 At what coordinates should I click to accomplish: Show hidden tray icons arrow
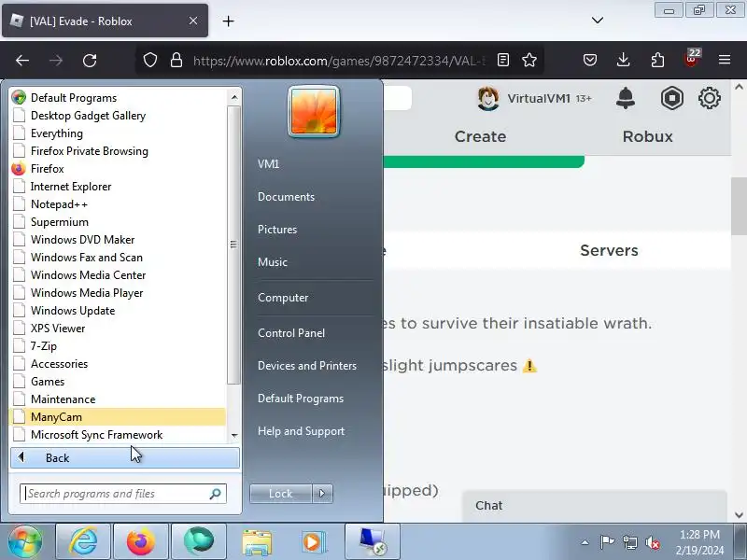(x=585, y=542)
